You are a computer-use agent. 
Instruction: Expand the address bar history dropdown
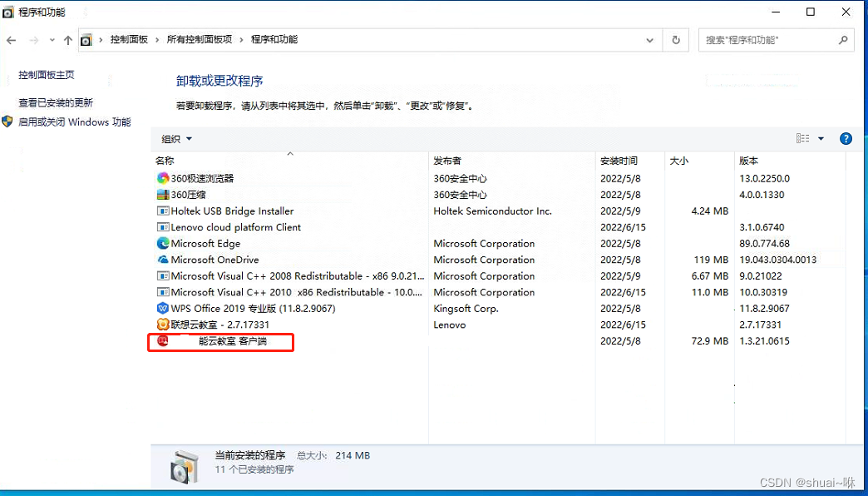coord(650,40)
